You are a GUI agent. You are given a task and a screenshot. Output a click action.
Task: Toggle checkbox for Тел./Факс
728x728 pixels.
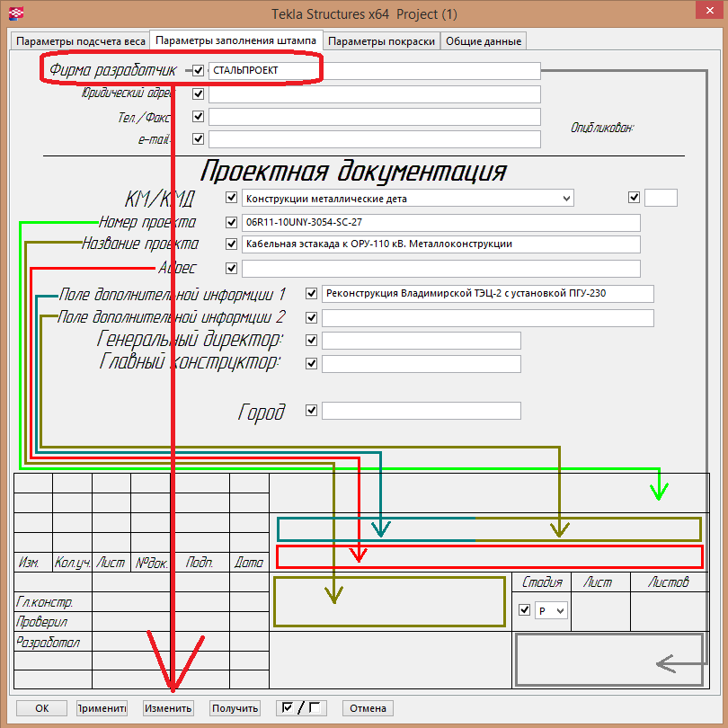pos(199,116)
